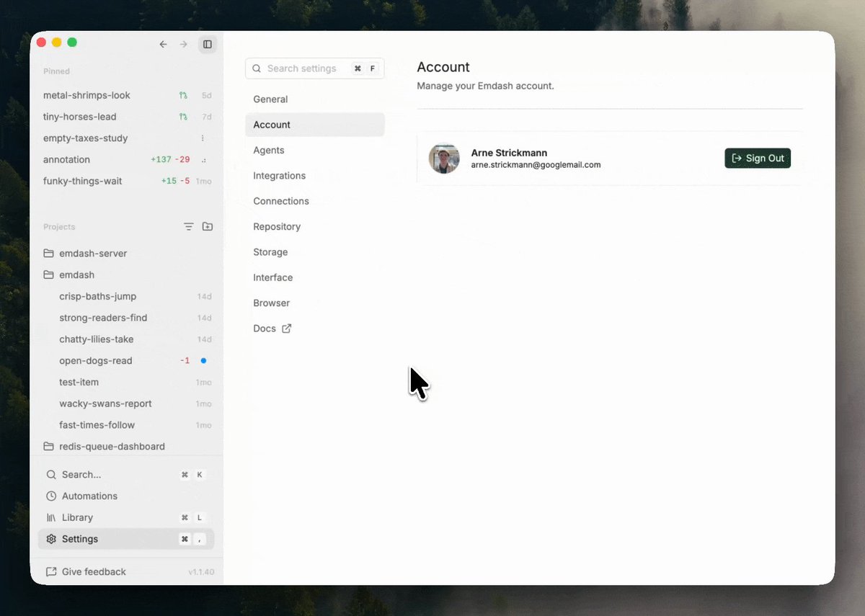
Task: Click the forward navigation arrow
Action: (x=184, y=45)
